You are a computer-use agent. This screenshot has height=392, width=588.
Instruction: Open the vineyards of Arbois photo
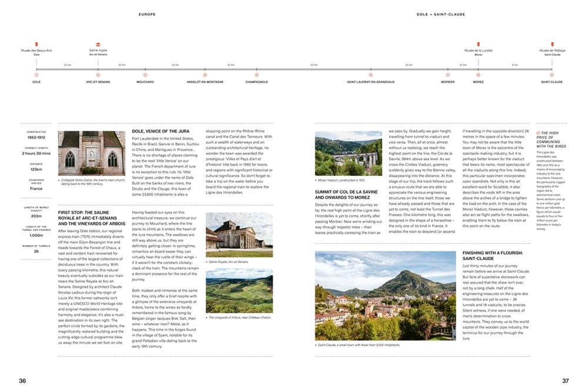239,291
